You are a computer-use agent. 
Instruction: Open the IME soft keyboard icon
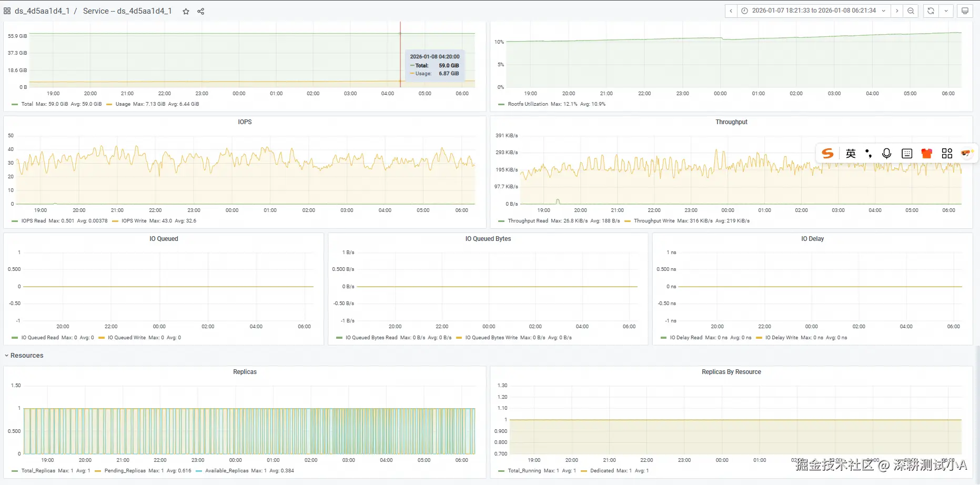[907, 153]
